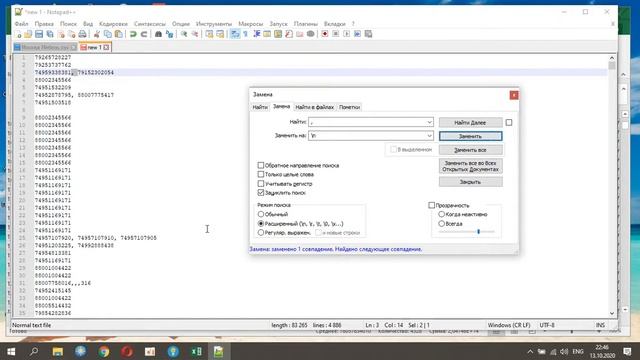Switch to Найти tab in dialog
Screen dimensions: 640x360
click(260, 107)
